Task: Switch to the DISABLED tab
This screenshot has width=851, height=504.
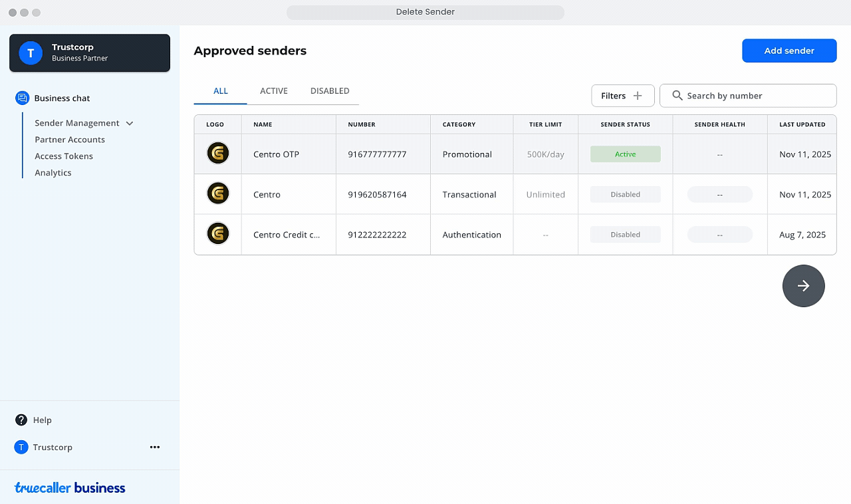Action: click(x=329, y=91)
